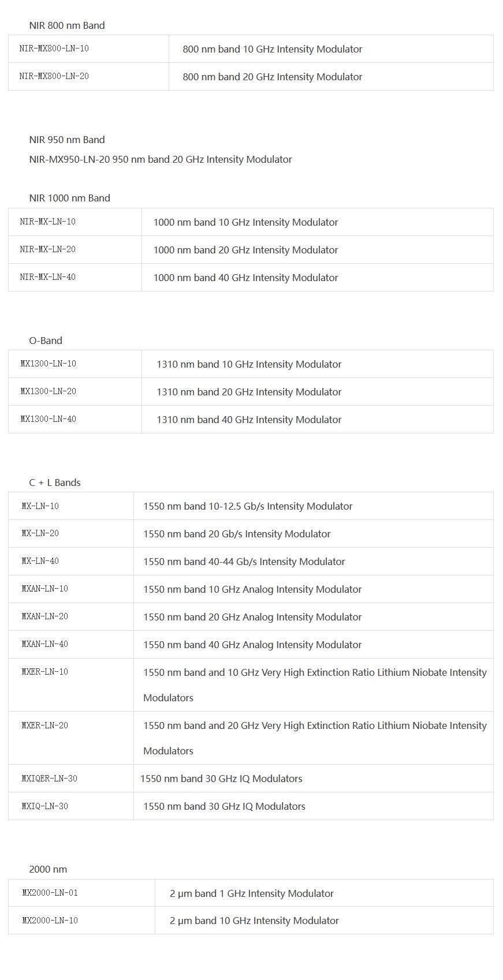Click the MX-LN-10 product code

click(x=40, y=506)
